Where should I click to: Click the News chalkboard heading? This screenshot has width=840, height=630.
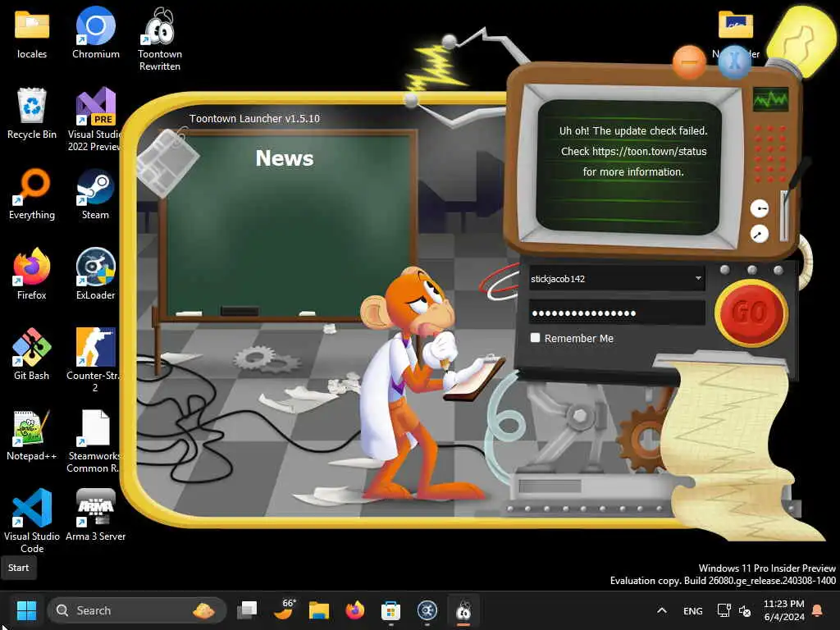pos(285,158)
